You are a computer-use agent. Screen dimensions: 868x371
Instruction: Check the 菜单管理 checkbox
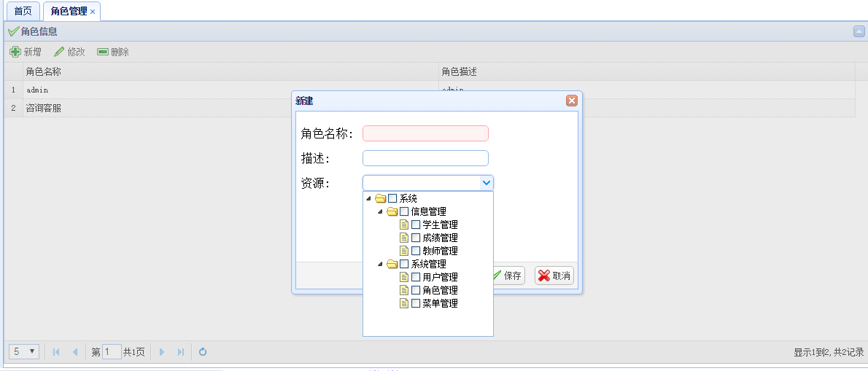[416, 303]
